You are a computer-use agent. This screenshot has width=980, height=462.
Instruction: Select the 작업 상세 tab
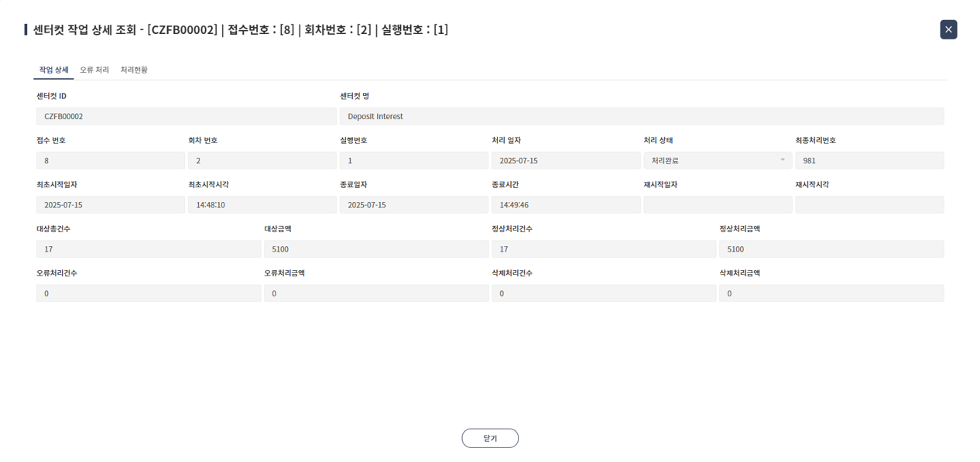[x=53, y=69]
